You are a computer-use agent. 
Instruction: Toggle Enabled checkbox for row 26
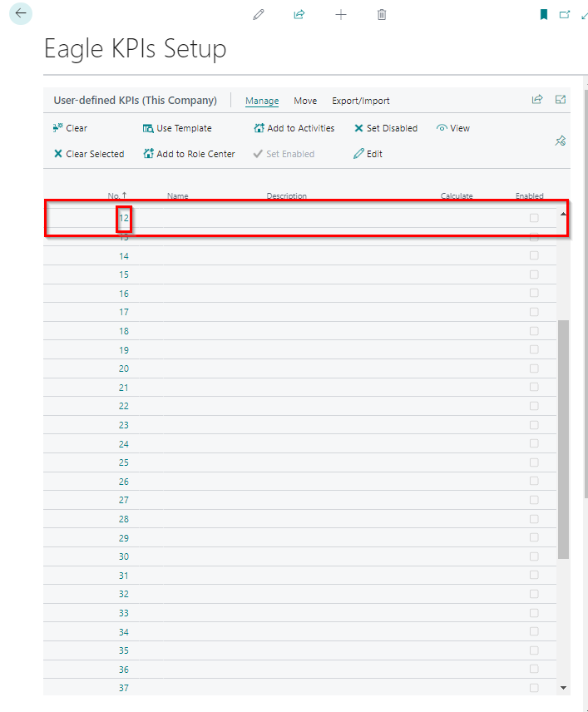point(534,481)
